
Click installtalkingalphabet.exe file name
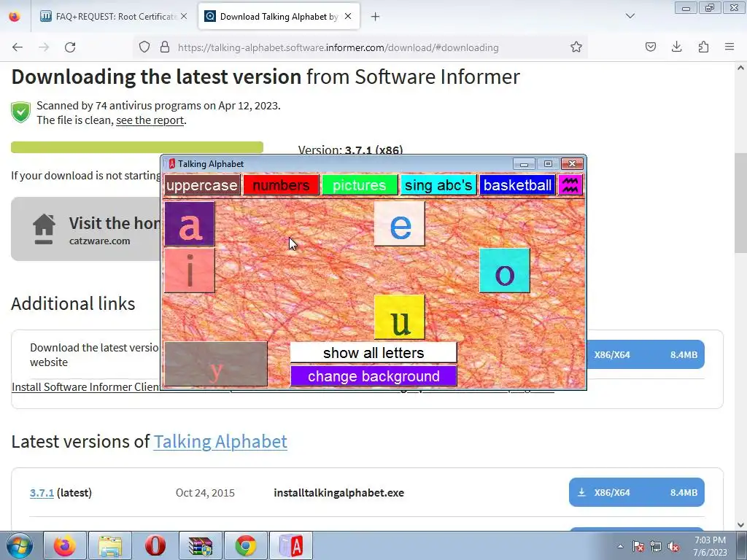click(338, 493)
